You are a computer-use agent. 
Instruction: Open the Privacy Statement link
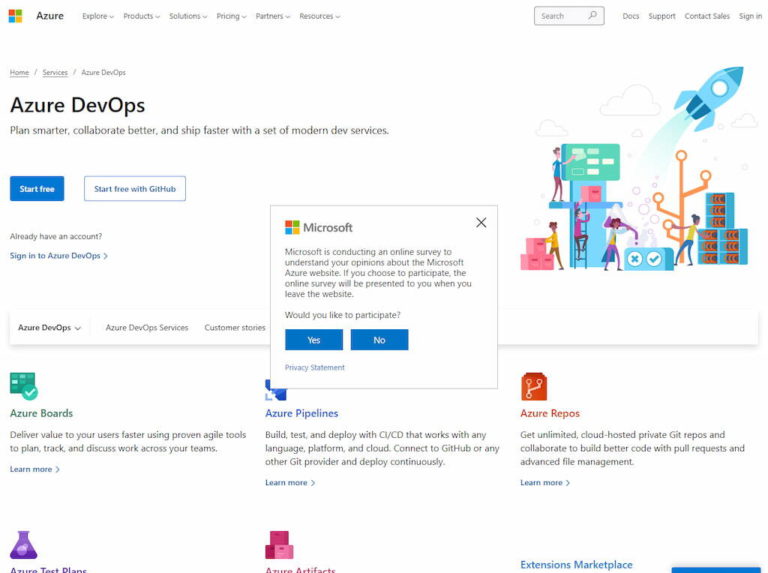coord(314,367)
